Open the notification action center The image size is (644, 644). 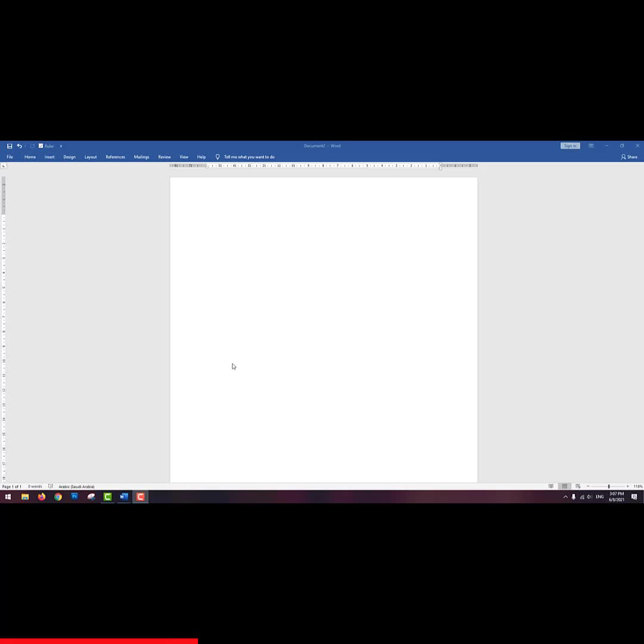[634, 497]
